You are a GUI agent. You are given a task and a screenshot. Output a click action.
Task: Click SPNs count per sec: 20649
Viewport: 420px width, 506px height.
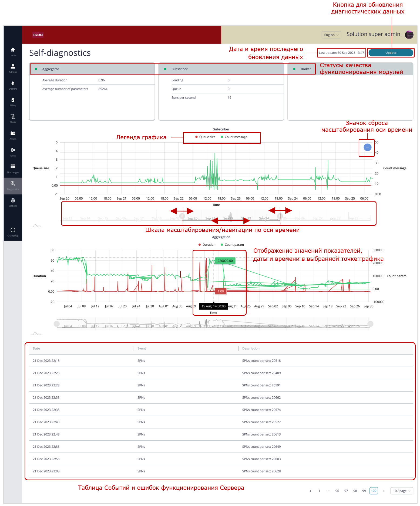click(261, 447)
